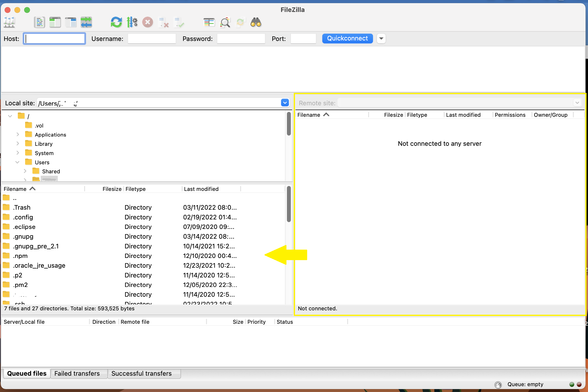Toggle local directory tree display icon
The width and height of the screenshot is (588, 392).
pyautogui.click(x=55, y=22)
